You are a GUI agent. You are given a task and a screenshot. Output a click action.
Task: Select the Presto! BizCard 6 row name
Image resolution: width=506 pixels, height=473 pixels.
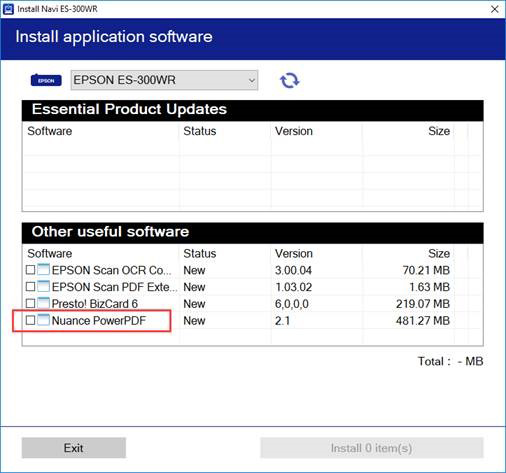tap(95, 304)
